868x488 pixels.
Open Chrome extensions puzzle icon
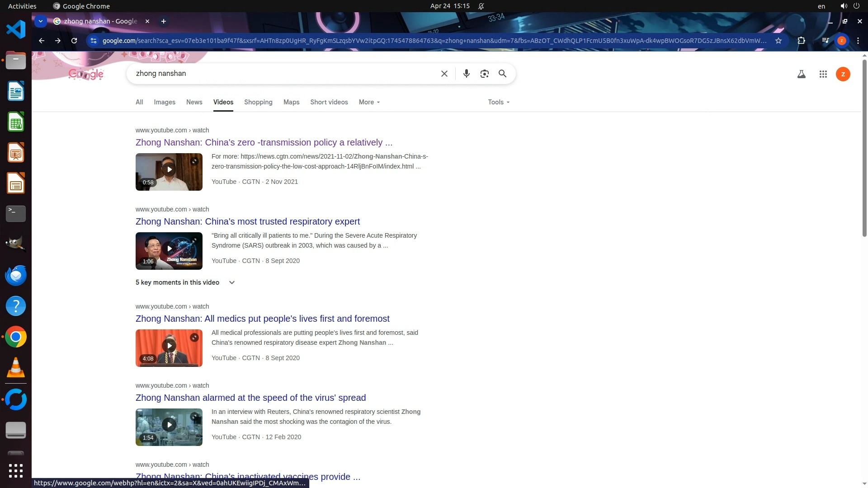[x=801, y=41]
